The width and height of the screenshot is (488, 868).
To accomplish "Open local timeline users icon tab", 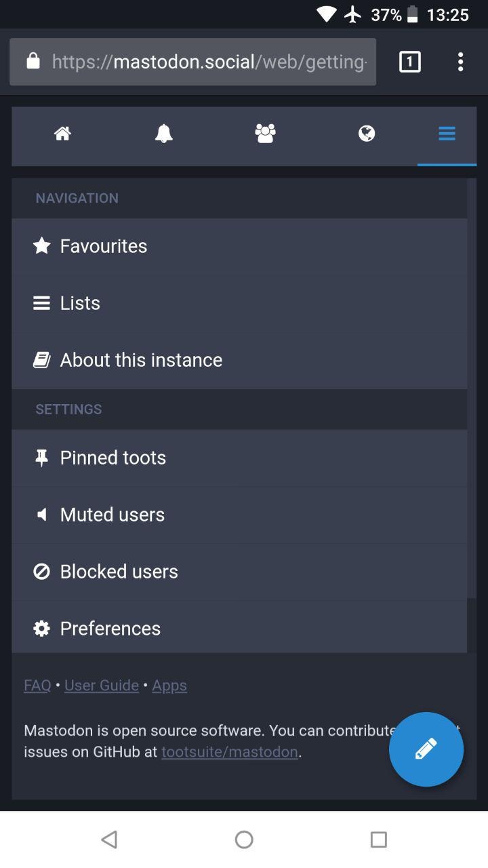I will tap(265, 134).
